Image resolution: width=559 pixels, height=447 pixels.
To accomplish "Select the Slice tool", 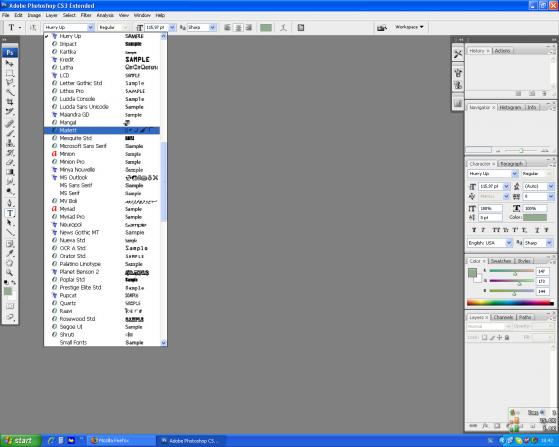I will [10, 112].
